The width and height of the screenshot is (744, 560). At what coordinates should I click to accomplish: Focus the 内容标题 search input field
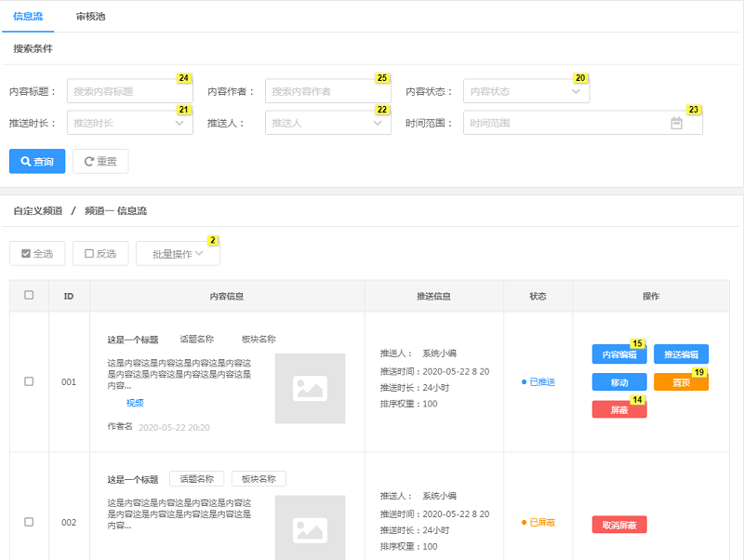[129, 91]
